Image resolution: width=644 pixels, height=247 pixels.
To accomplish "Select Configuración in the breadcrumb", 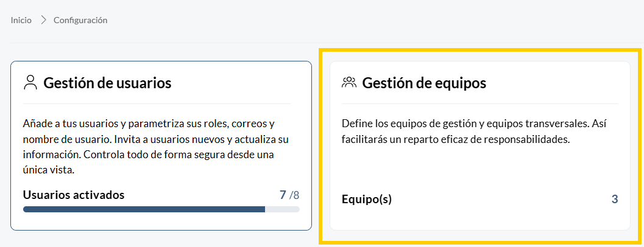I will click(80, 20).
